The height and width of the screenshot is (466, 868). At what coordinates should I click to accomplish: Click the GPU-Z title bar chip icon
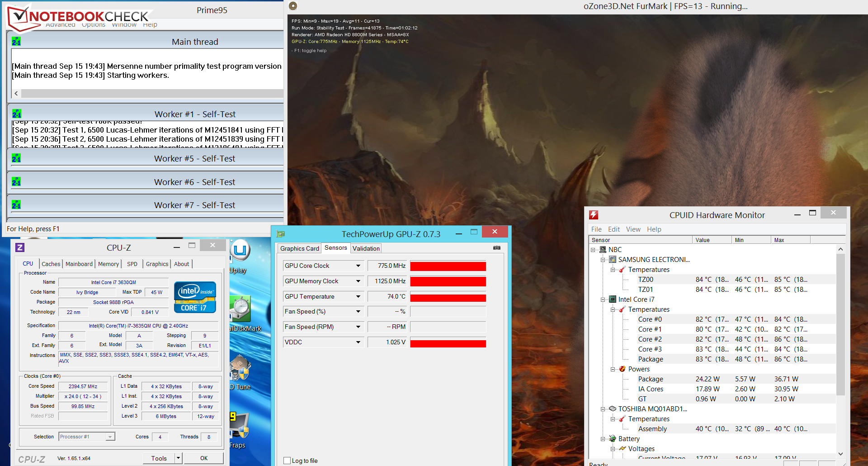tap(281, 234)
